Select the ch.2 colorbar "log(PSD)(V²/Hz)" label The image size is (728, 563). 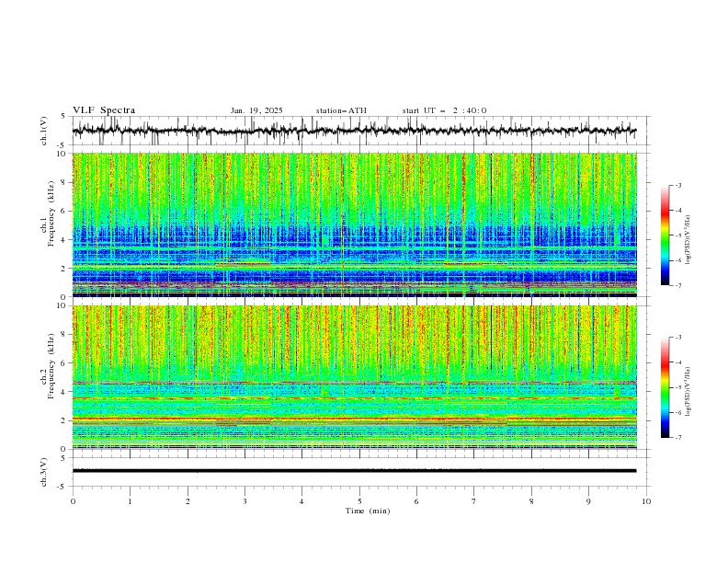(x=688, y=392)
